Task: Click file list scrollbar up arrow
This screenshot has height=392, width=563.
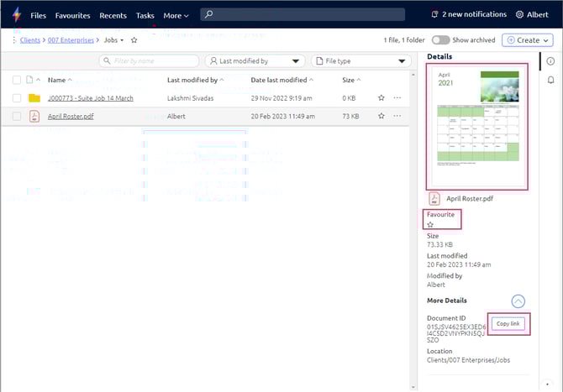Action: click(x=413, y=75)
